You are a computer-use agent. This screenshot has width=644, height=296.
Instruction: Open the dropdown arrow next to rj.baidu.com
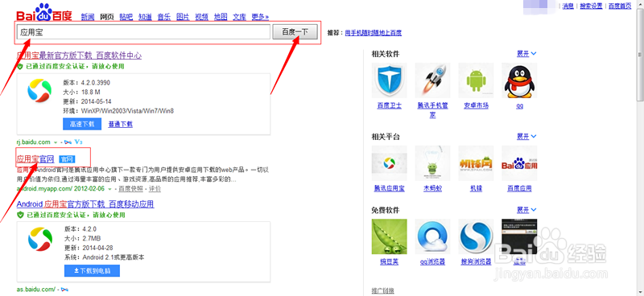pos(56,142)
